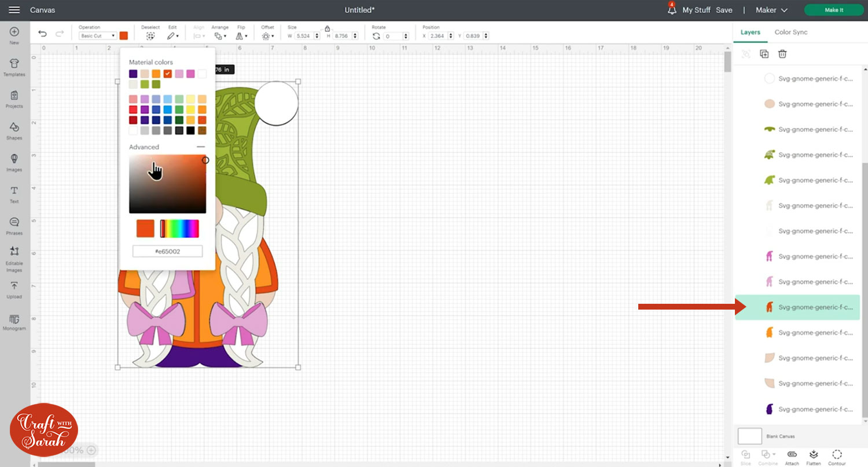Open the main hamburger menu
Viewport: 868px width, 467px height.
(x=14, y=10)
